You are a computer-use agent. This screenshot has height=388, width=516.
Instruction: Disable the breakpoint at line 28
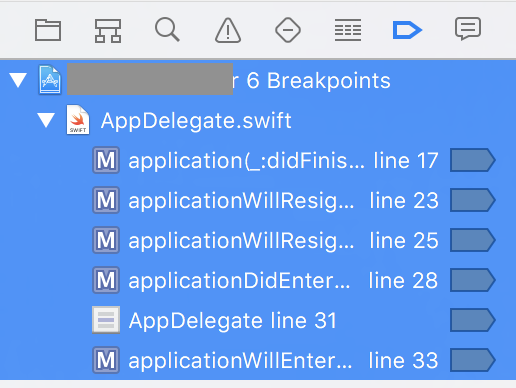[x=473, y=280]
